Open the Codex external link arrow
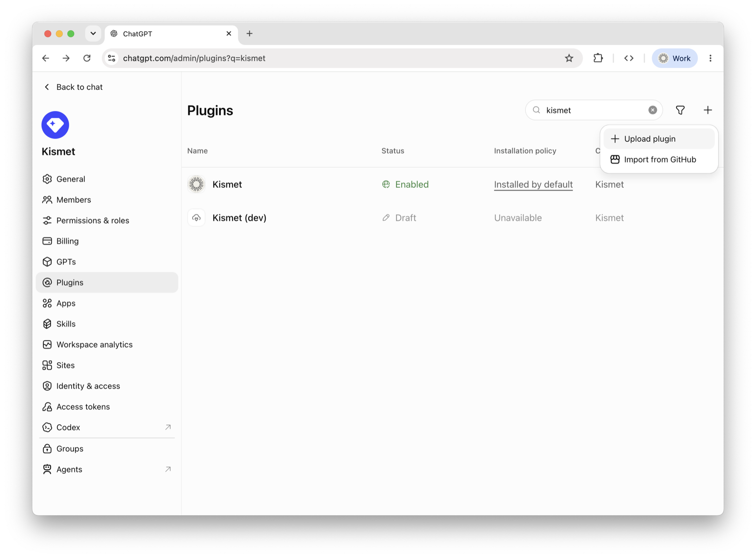The height and width of the screenshot is (558, 756). (x=168, y=427)
